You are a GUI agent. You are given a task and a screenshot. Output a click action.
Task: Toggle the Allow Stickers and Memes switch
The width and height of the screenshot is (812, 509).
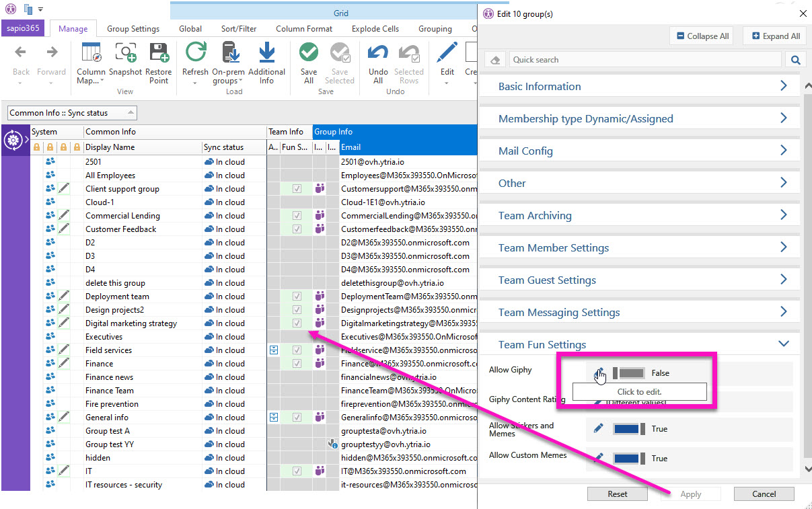click(x=629, y=429)
